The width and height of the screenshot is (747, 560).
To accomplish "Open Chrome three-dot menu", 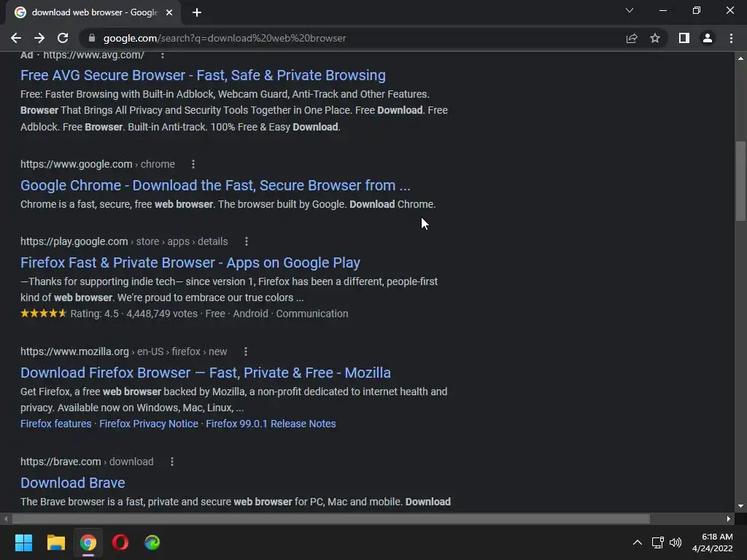I will pos(731,38).
